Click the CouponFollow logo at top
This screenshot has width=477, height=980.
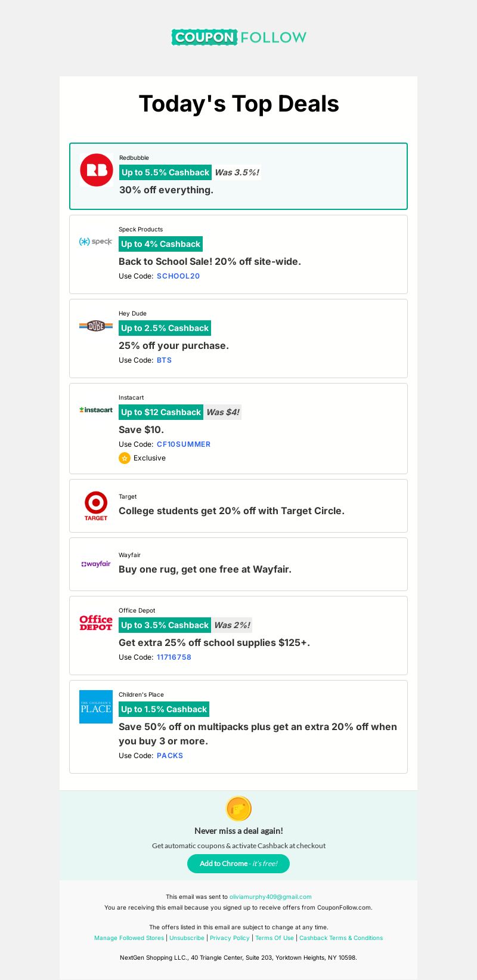click(238, 38)
